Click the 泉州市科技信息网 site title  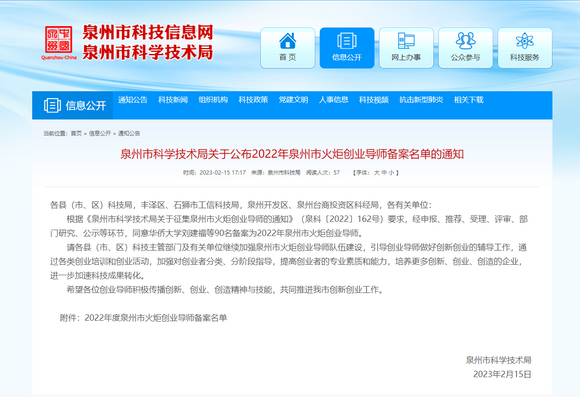point(148,33)
